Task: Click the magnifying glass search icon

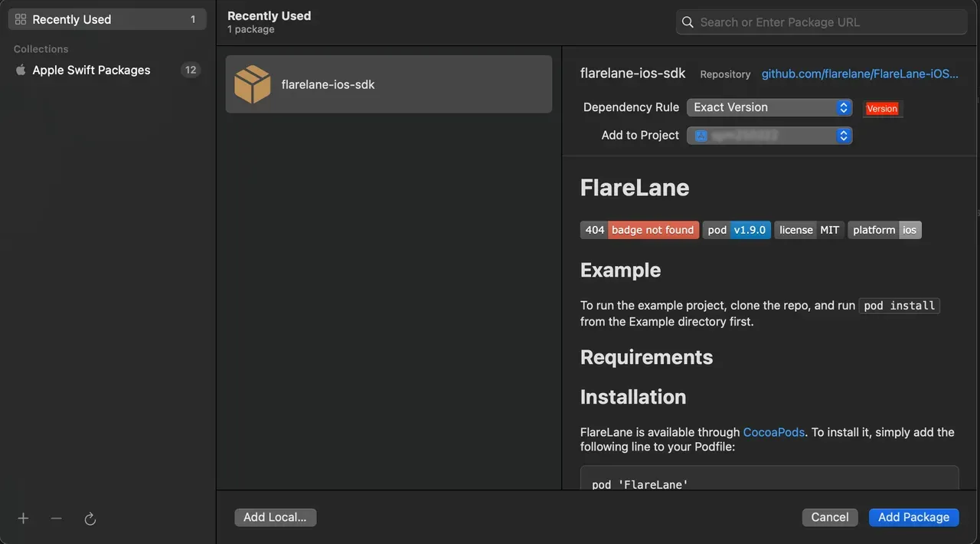Action: [x=688, y=22]
